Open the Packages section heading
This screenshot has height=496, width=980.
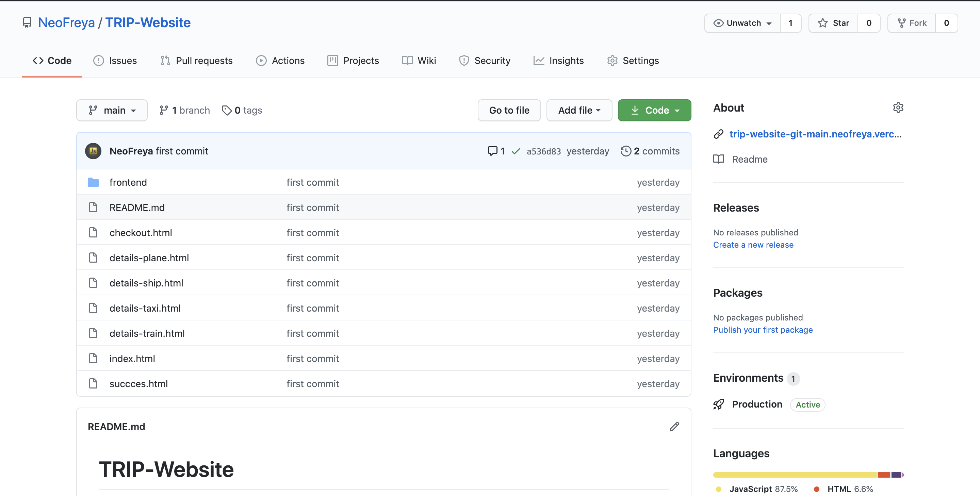tap(738, 293)
